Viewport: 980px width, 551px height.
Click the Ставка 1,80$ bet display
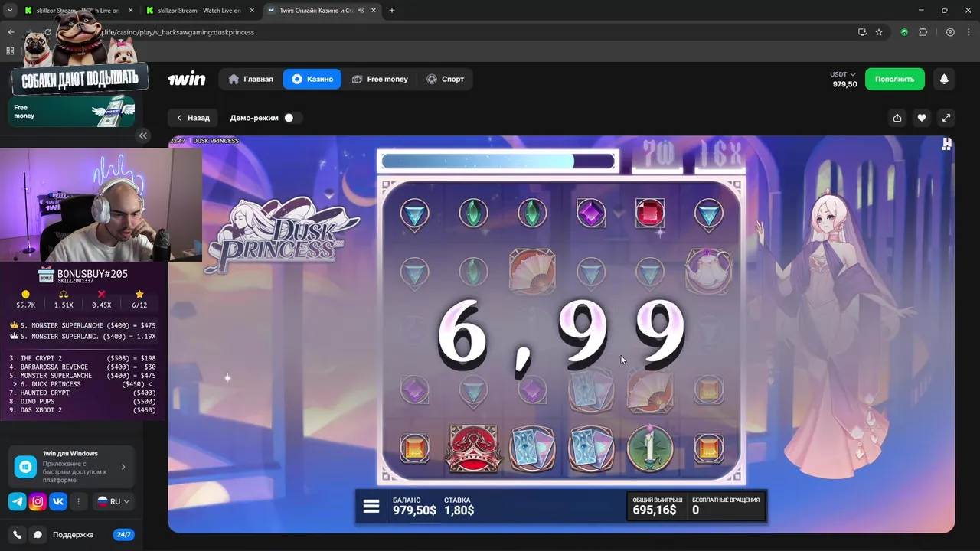pos(459,507)
